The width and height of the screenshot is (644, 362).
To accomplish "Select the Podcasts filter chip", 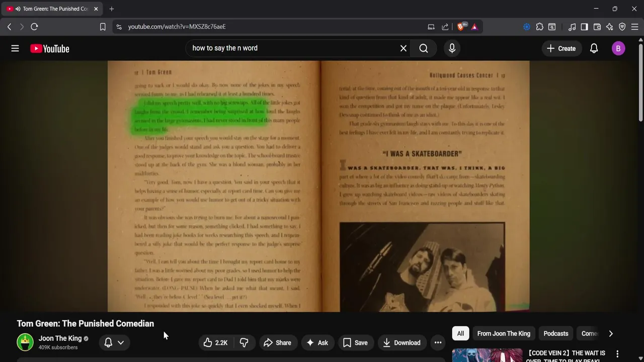I will tap(556, 333).
